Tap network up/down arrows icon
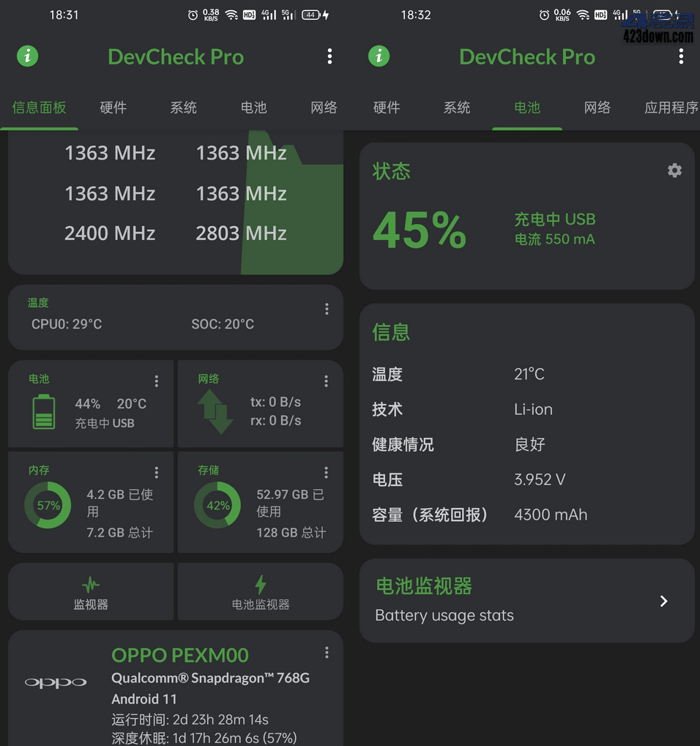The width and height of the screenshot is (700, 746). click(215, 411)
